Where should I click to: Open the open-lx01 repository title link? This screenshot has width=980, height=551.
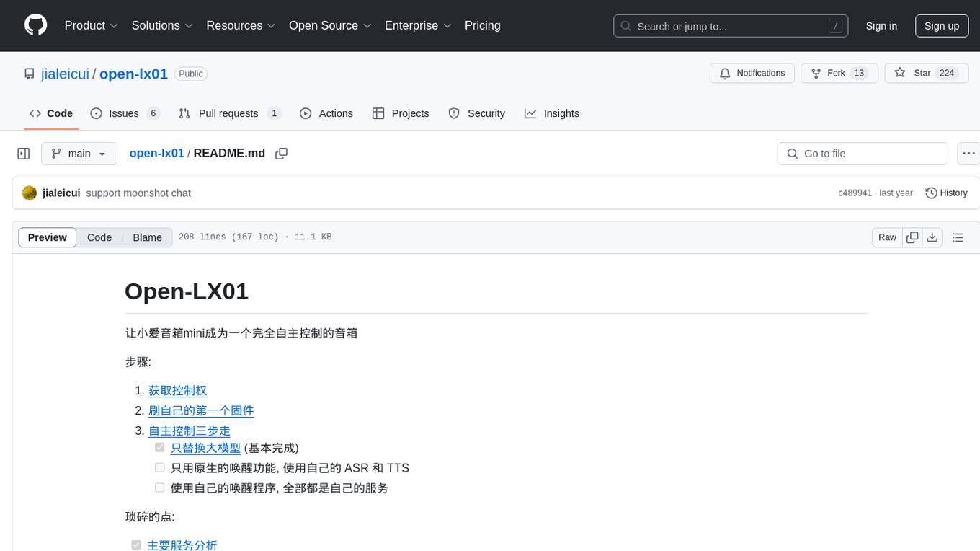pyautogui.click(x=133, y=74)
